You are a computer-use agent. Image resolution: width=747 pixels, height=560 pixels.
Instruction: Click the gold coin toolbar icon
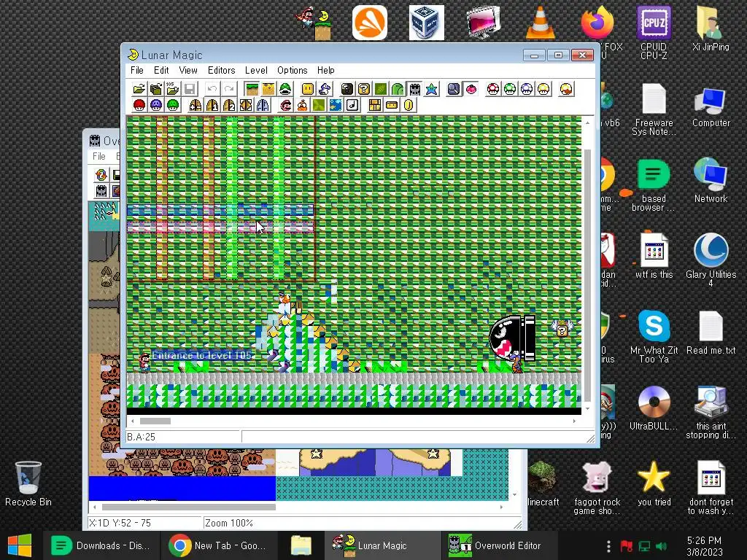point(409,105)
